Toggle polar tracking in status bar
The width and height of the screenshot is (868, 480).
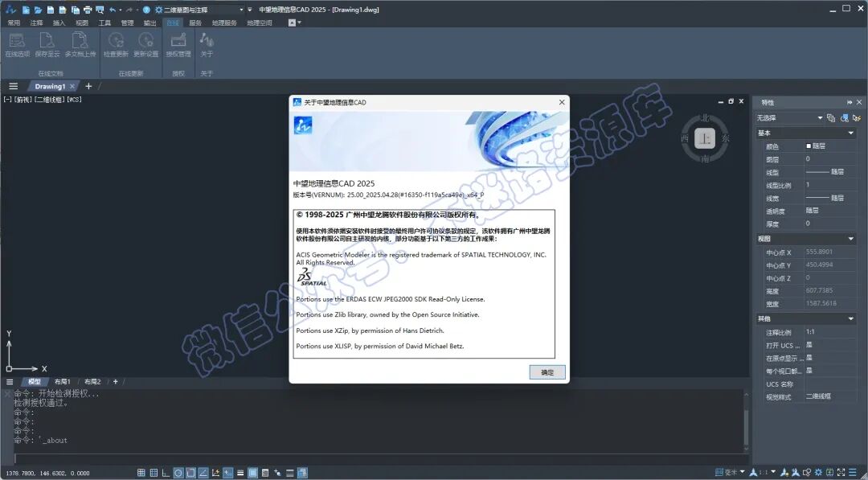point(178,473)
